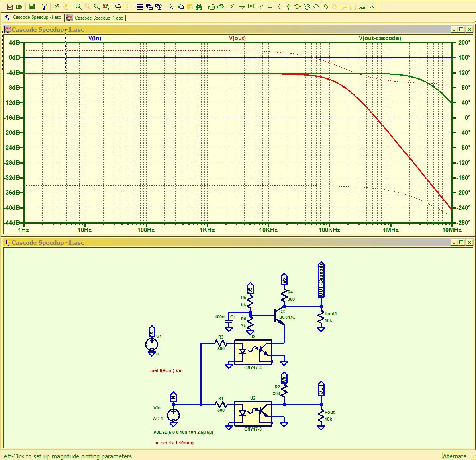Click the V(out-cascode) green trace label
Image resolution: width=476 pixels, height=460 pixels.
click(x=380, y=38)
